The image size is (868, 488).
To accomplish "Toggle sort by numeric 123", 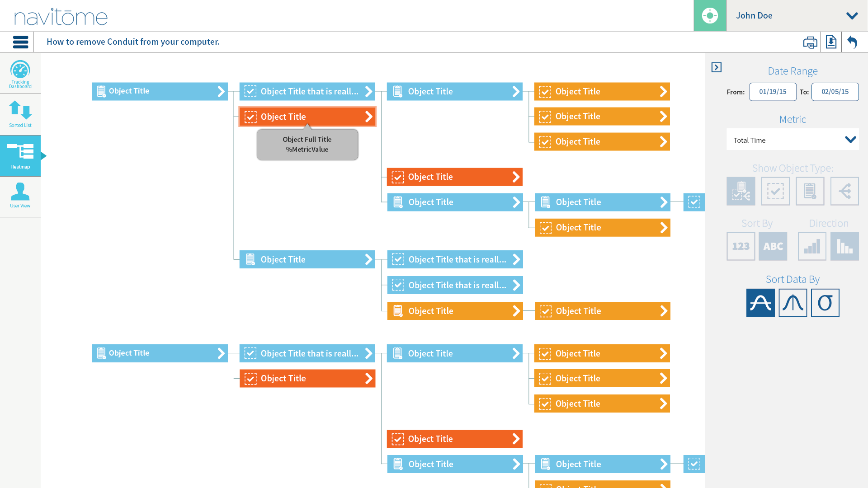I will click(x=741, y=246).
